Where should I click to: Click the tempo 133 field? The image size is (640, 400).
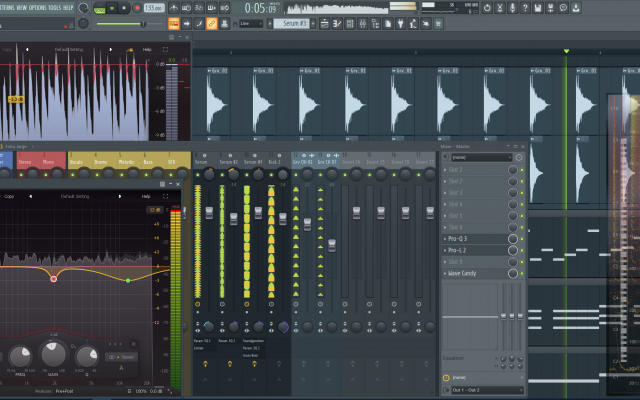coord(154,8)
